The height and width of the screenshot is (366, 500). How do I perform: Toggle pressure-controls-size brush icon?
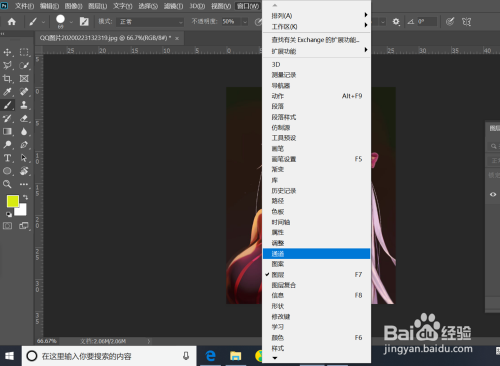450,22
